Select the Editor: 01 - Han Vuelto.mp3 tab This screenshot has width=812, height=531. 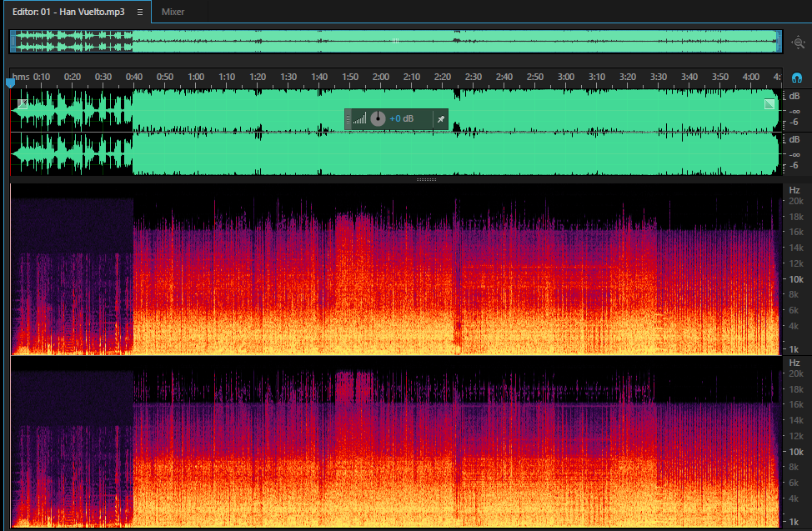tap(78, 12)
